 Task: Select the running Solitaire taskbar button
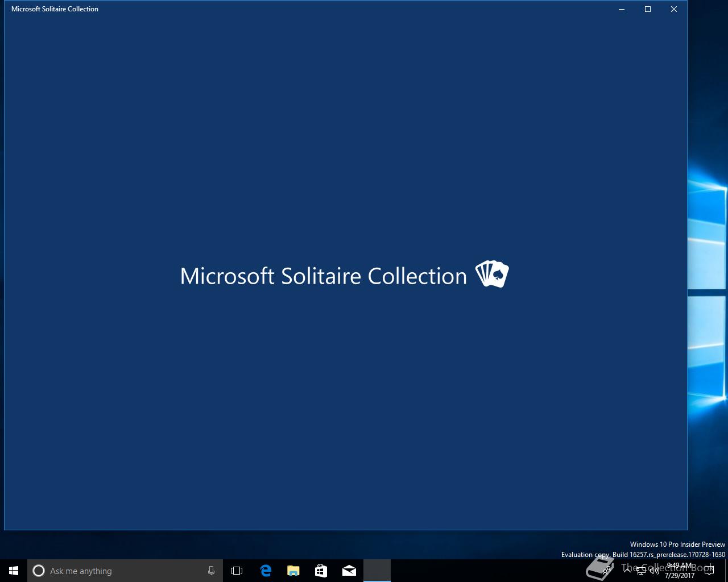point(377,571)
